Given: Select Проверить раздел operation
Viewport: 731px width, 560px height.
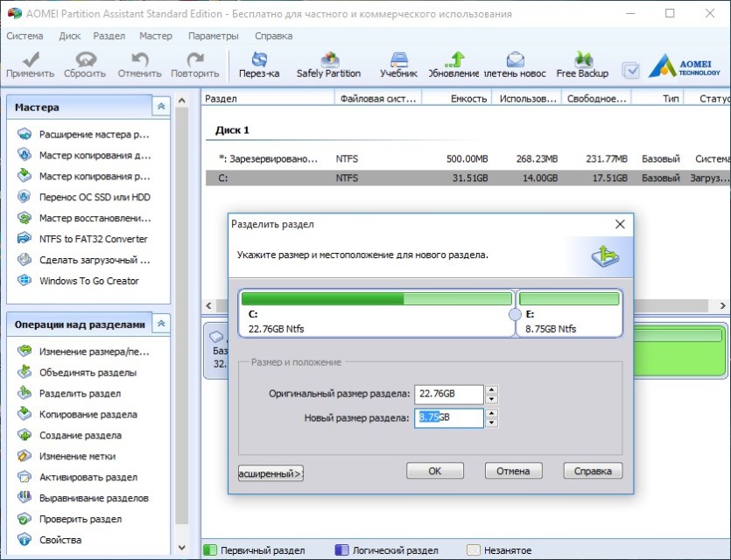Looking at the screenshot, I should (69, 519).
